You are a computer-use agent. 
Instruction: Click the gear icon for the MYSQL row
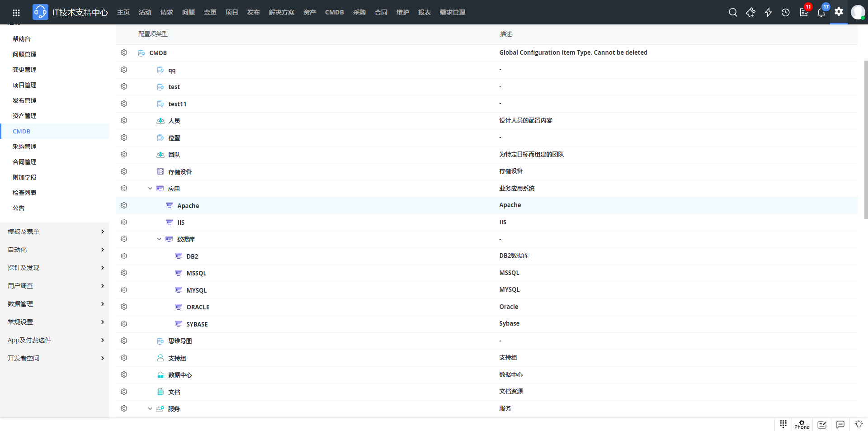coord(124,290)
